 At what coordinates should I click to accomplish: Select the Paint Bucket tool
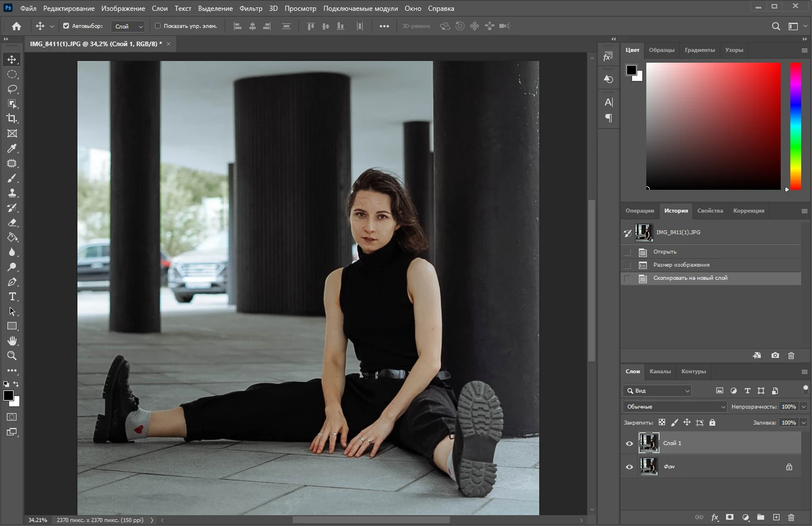coord(12,237)
